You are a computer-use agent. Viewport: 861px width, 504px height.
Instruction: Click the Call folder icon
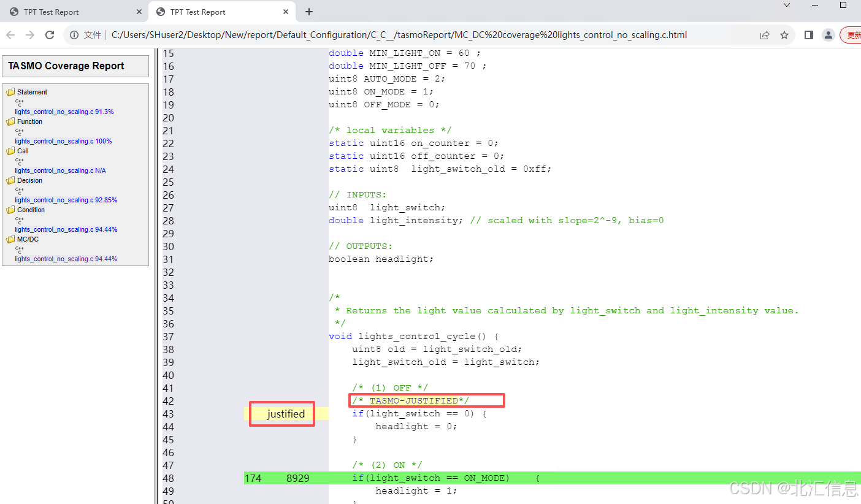click(10, 151)
